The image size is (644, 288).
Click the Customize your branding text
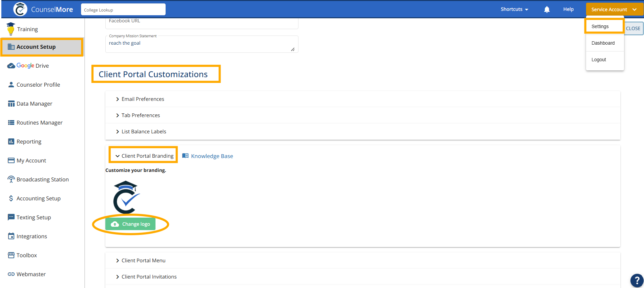pos(136,170)
